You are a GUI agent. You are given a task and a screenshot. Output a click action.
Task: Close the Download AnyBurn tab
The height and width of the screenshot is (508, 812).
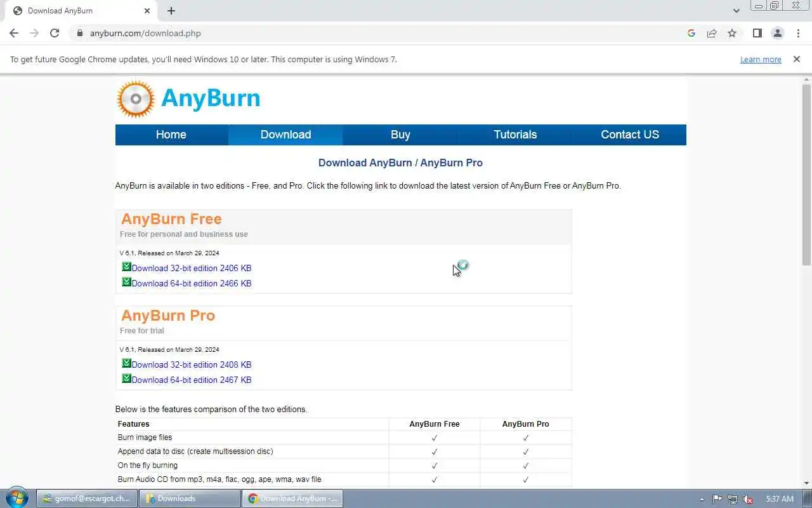tap(147, 11)
